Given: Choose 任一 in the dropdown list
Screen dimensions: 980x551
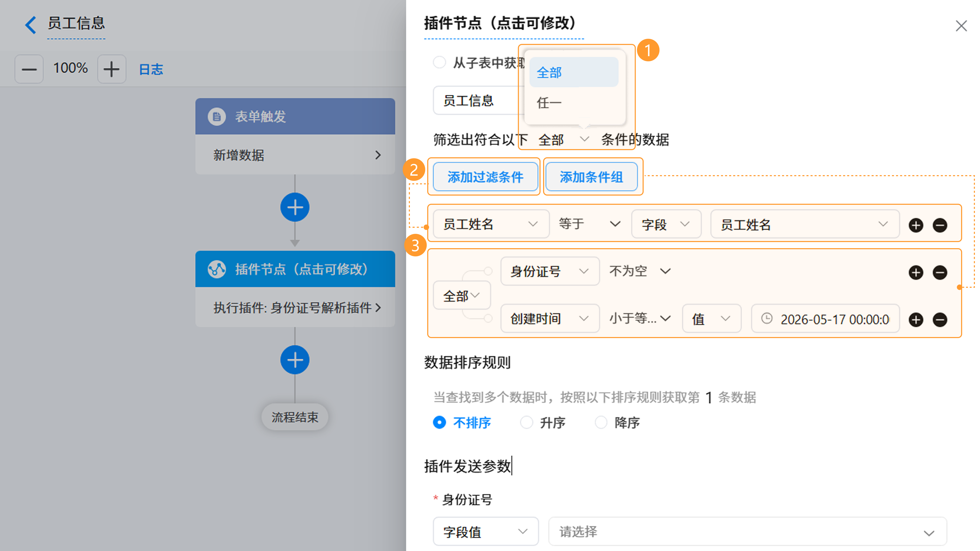Looking at the screenshot, I should pos(574,103).
